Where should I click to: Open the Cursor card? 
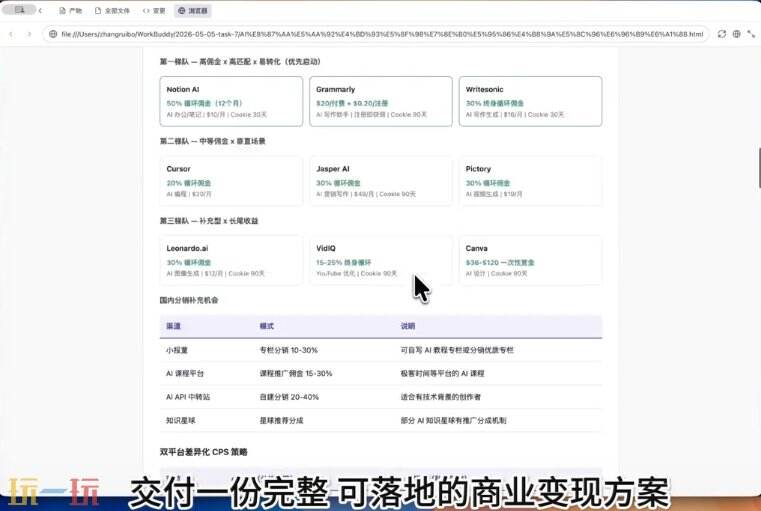pyautogui.click(x=231, y=181)
